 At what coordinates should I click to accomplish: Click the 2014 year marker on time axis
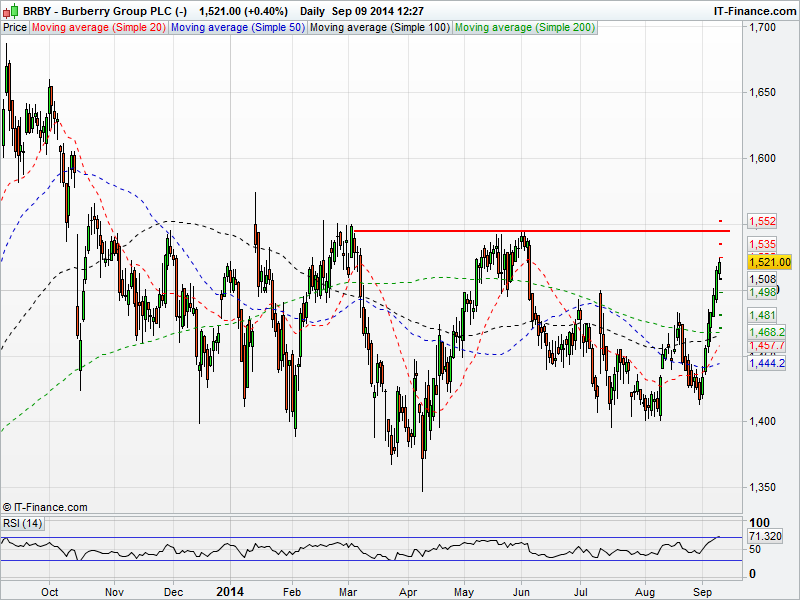pyautogui.click(x=230, y=591)
